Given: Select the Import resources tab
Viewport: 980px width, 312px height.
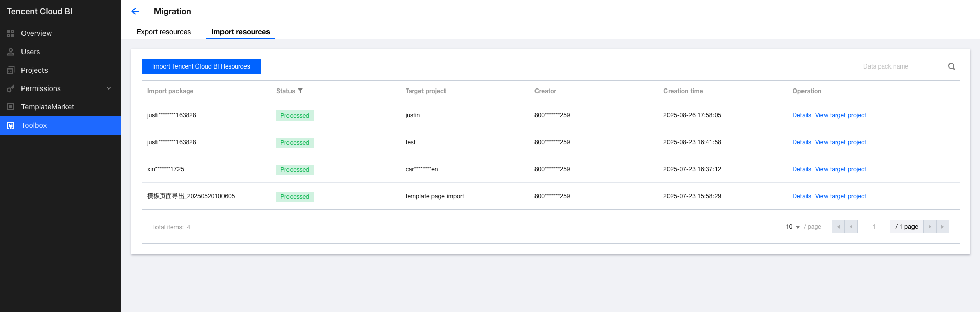Looking at the screenshot, I should point(240,32).
